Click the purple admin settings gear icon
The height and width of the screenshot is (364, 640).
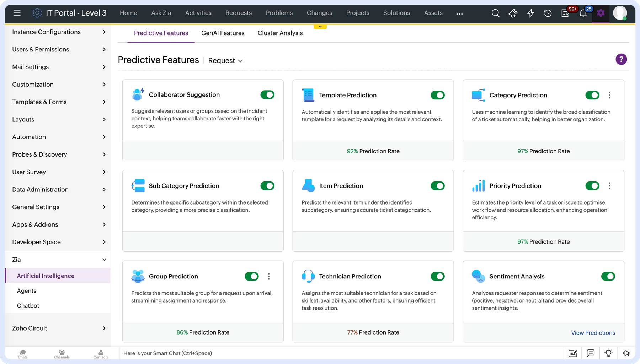pyautogui.click(x=601, y=13)
